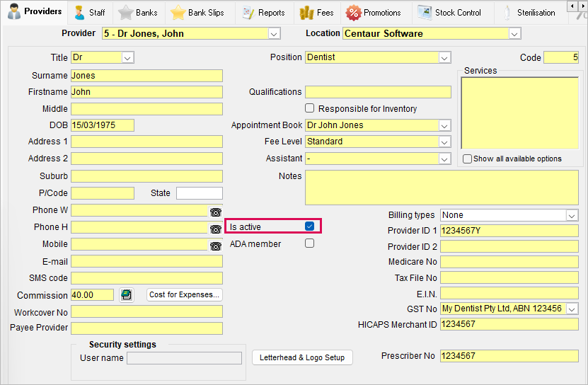Click the Payee Provider field

click(146, 328)
